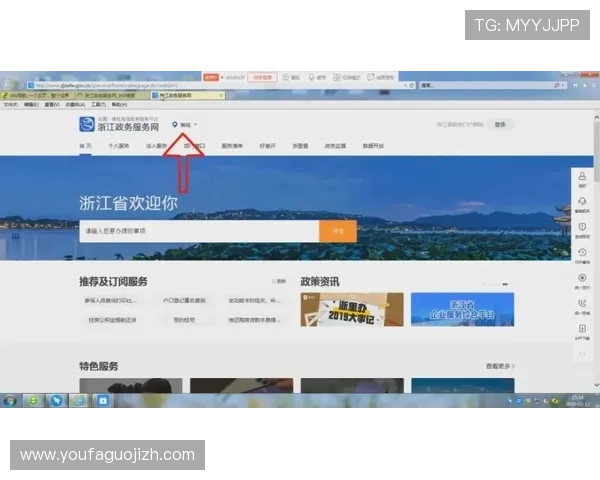Open the APP download sidebar icon

[x=582, y=329]
